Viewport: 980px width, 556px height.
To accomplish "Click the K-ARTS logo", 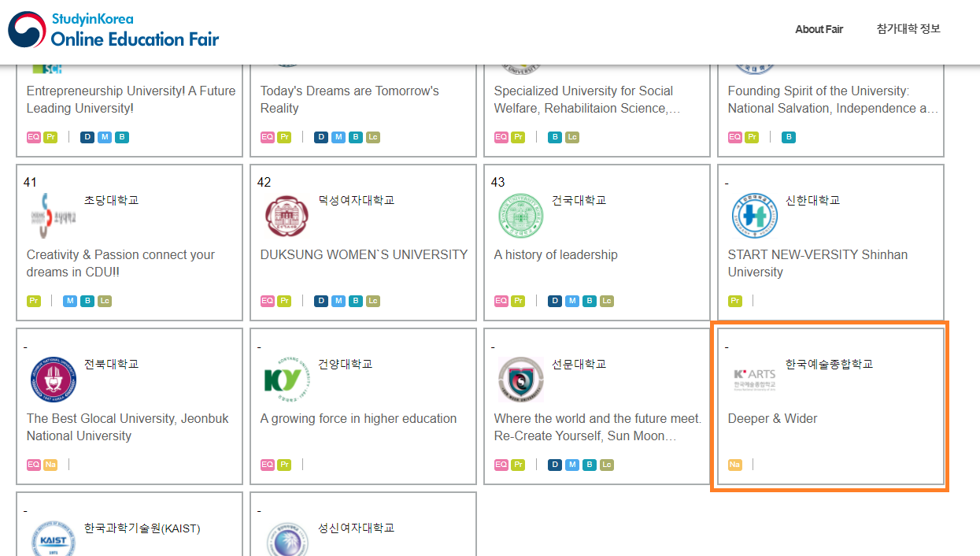I will (754, 380).
